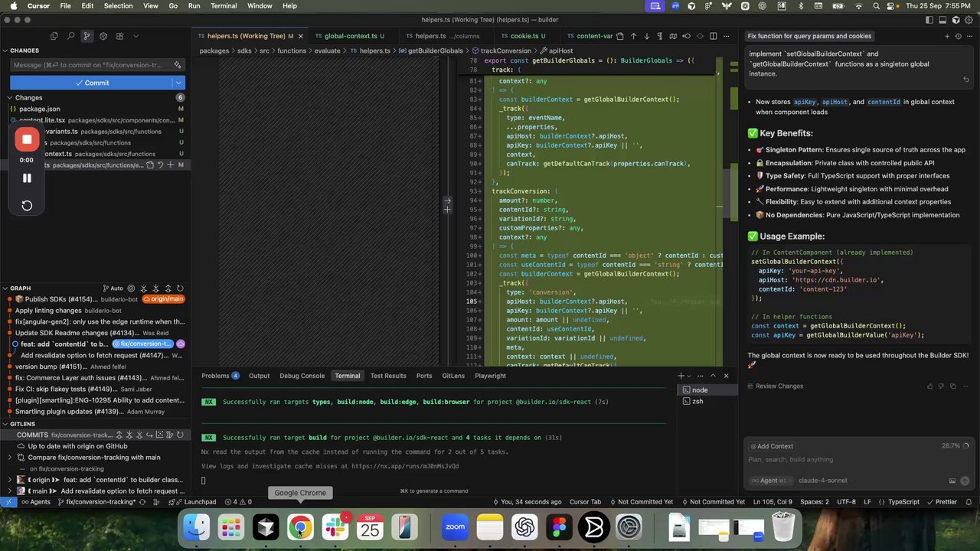Open the Search view icon
The height and width of the screenshot is (551, 980).
coord(70,36)
